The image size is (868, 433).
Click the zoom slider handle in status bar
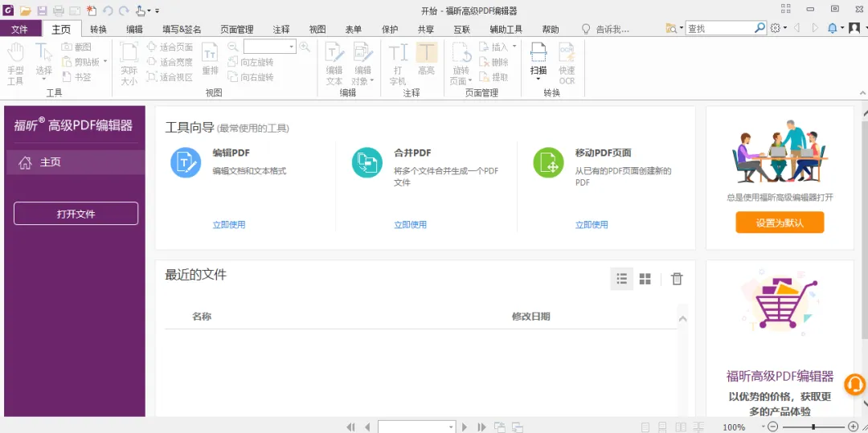click(813, 427)
